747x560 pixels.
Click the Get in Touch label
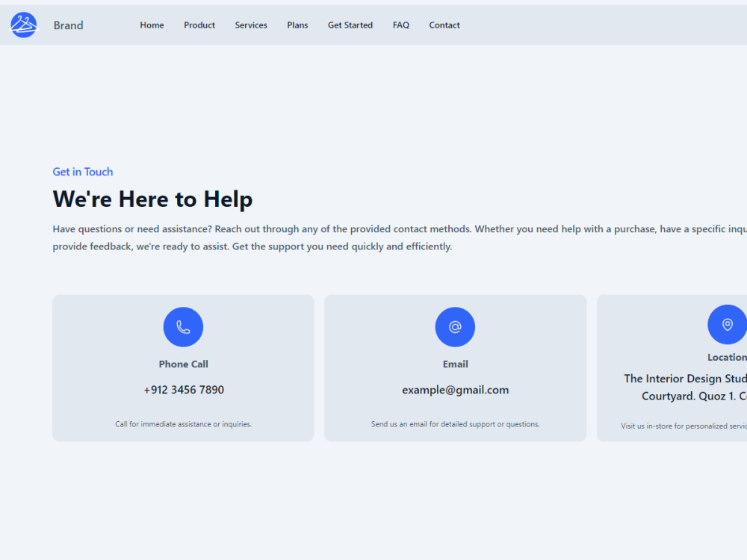click(82, 172)
